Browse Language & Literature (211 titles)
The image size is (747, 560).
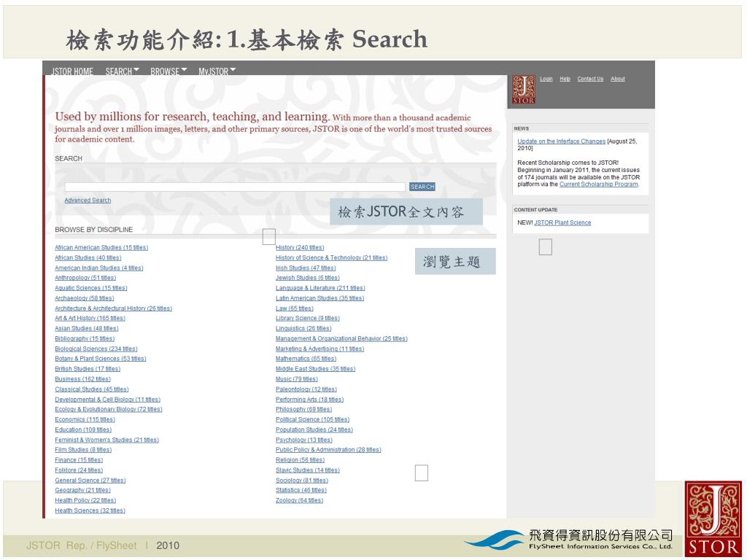(x=320, y=288)
